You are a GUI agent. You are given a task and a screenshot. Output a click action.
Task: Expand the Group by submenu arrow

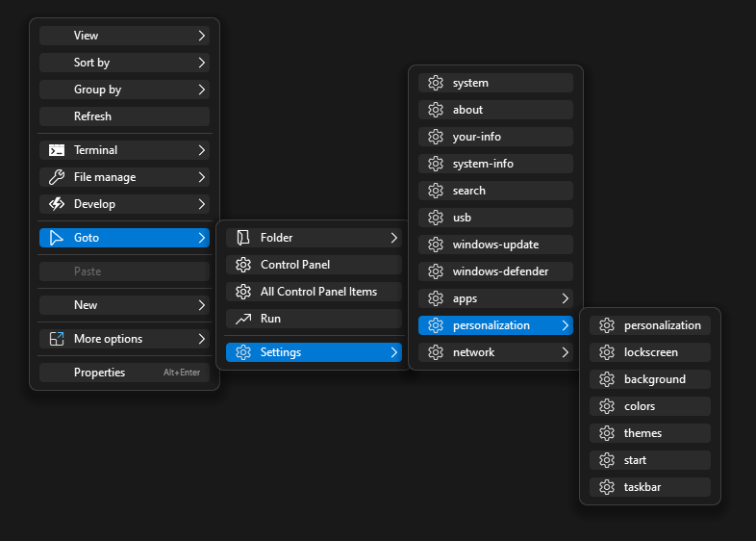(202, 90)
